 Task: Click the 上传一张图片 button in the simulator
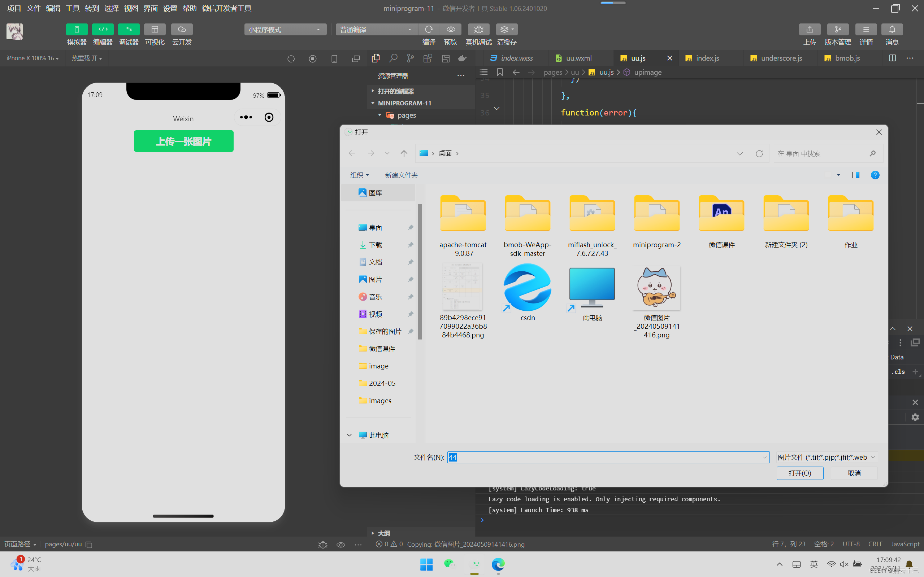pos(184,141)
